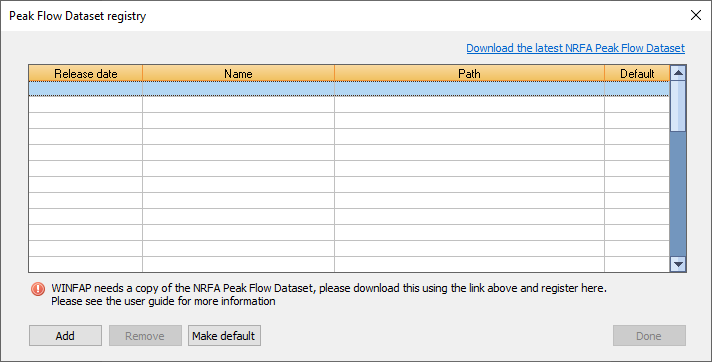Click the first row Path cell
This screenshot has width=712, height=362.
tap(470, 89)
